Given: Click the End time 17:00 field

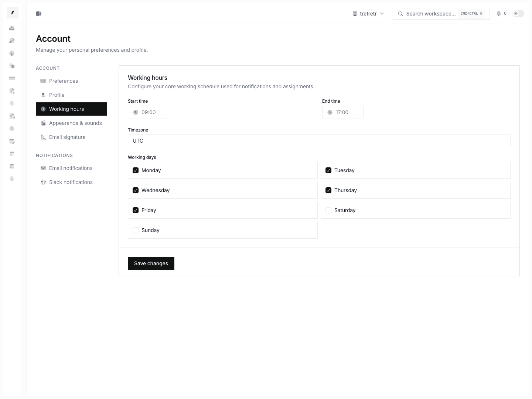Looking at the screenshot, I should [343, 112].
